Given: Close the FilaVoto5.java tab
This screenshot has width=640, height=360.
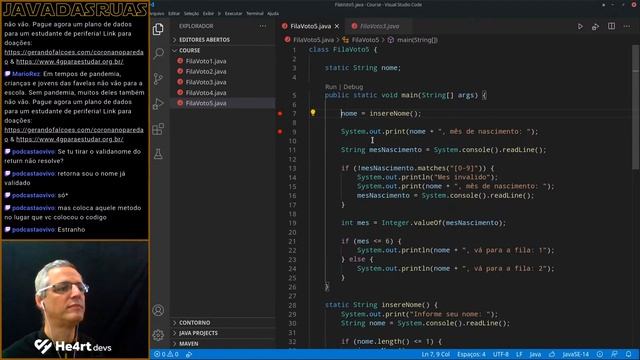Looking at the screenshot, I should (x=337, y=26).
